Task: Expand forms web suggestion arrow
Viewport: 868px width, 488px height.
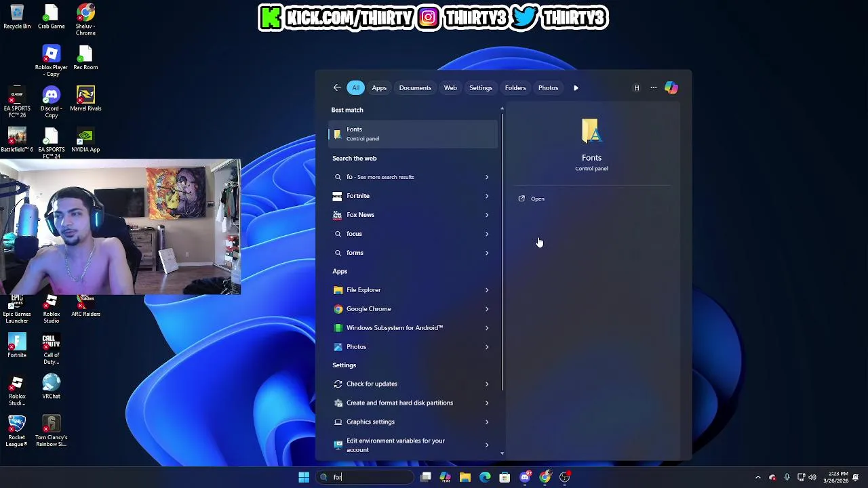Action: pyautogui.click(x=486, y=253)
